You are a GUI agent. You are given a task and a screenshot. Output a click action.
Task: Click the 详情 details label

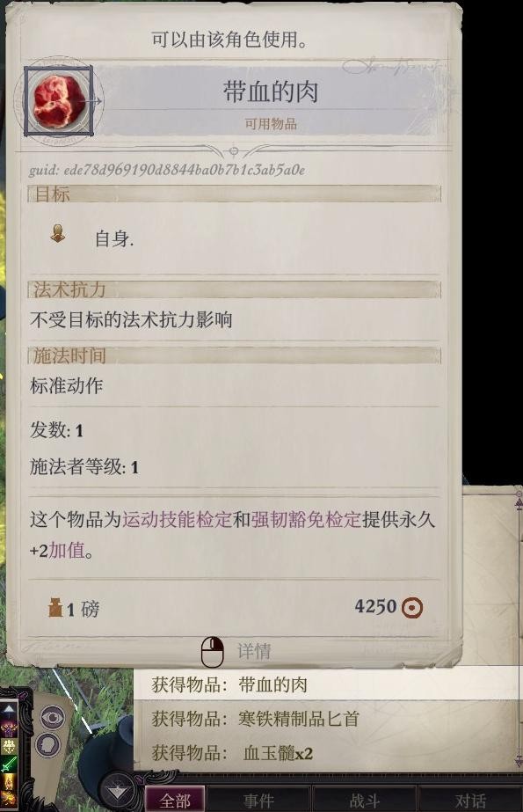pos(253,651)
